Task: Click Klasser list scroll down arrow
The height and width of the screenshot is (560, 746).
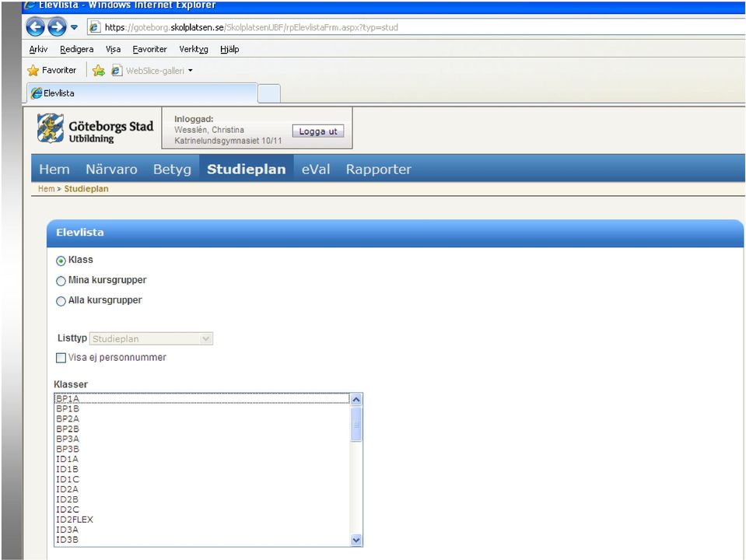Action: coord(355,540)
